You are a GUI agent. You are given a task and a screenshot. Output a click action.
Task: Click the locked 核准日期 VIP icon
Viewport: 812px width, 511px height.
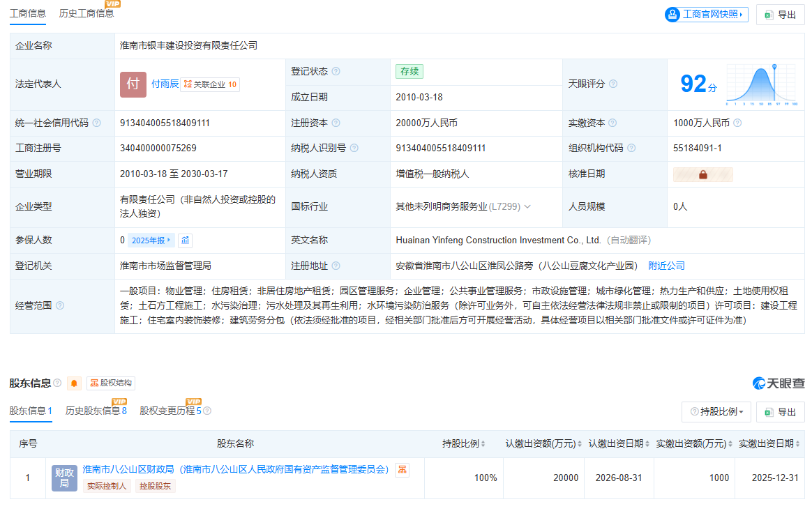(702, 174)
